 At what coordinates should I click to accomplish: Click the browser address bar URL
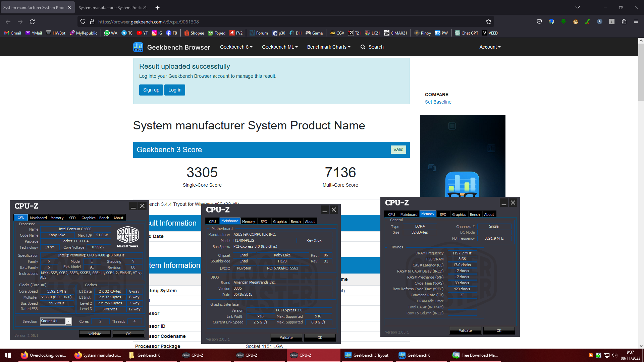149,22
